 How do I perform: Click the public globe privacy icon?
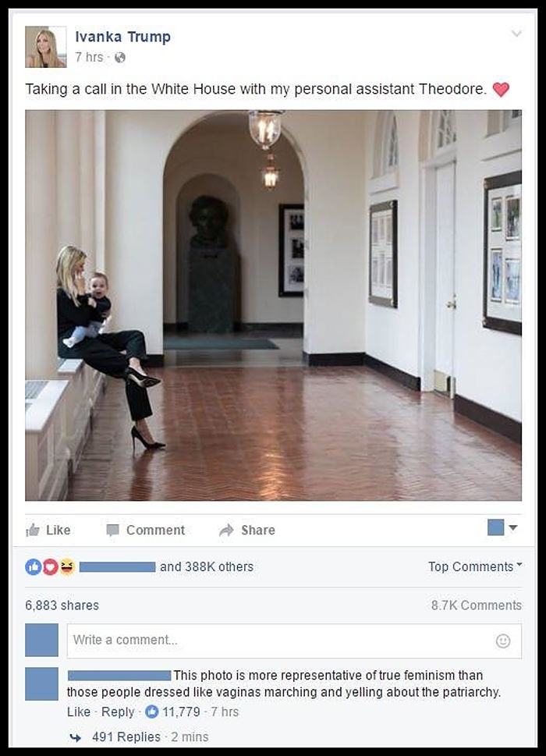tap(120, 57)
